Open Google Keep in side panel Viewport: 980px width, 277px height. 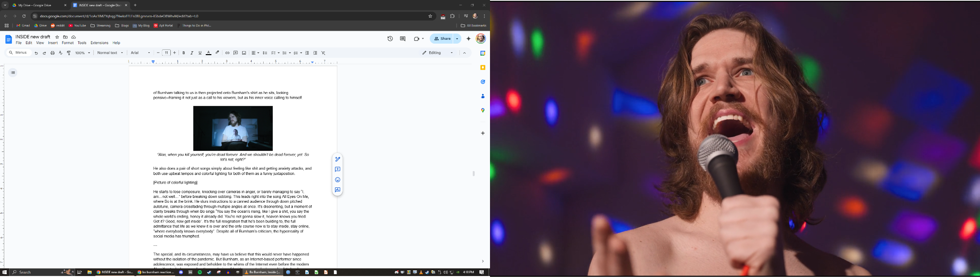point(482,68)
